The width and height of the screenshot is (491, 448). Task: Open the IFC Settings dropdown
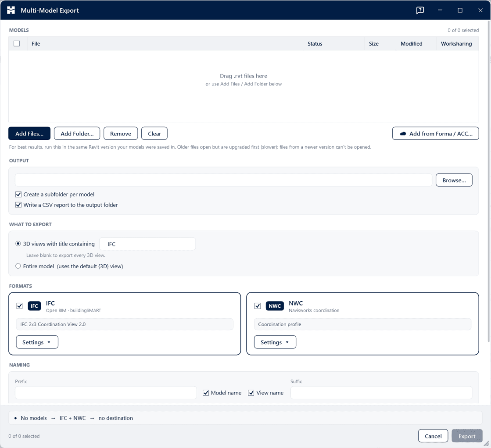pos(37,342)
